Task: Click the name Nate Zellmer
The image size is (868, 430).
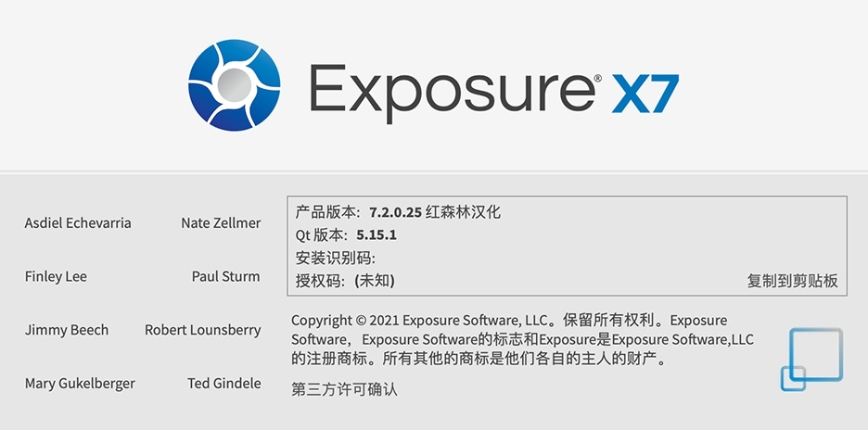Action: coord(221,223)
